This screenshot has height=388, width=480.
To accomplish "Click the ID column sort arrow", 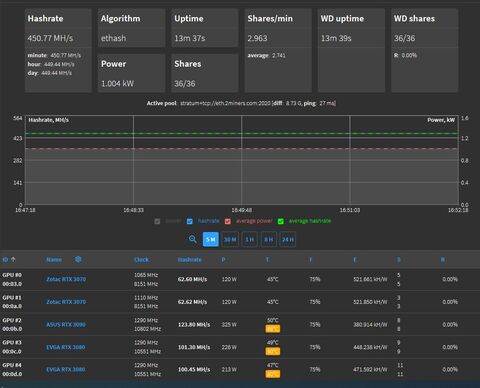I will (x=13, y=259).
